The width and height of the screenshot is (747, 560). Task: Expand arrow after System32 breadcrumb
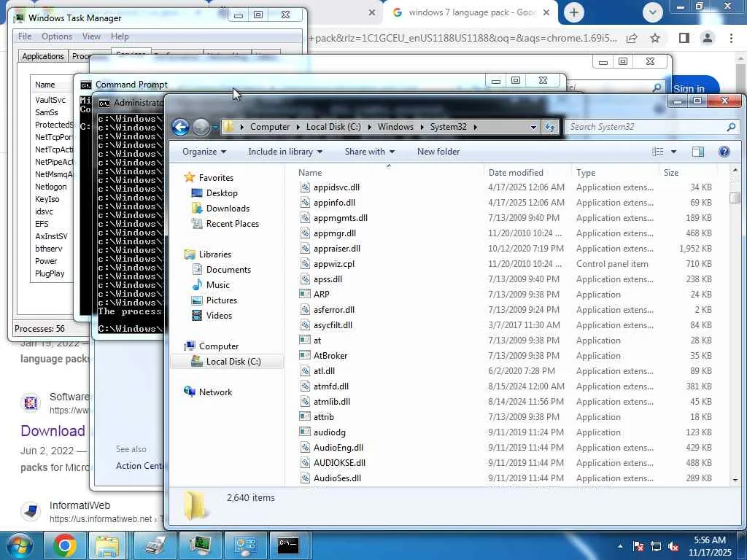475,127
